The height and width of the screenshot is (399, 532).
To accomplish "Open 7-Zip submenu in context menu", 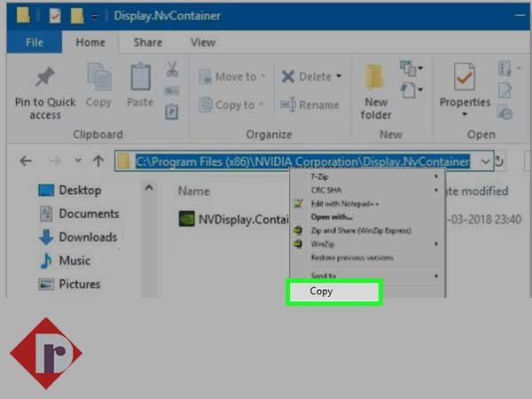I will pos(367,176).
